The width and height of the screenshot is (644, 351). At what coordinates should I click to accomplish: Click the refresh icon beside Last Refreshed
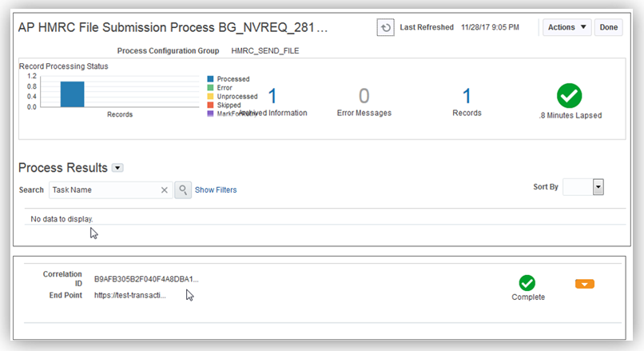385,27
